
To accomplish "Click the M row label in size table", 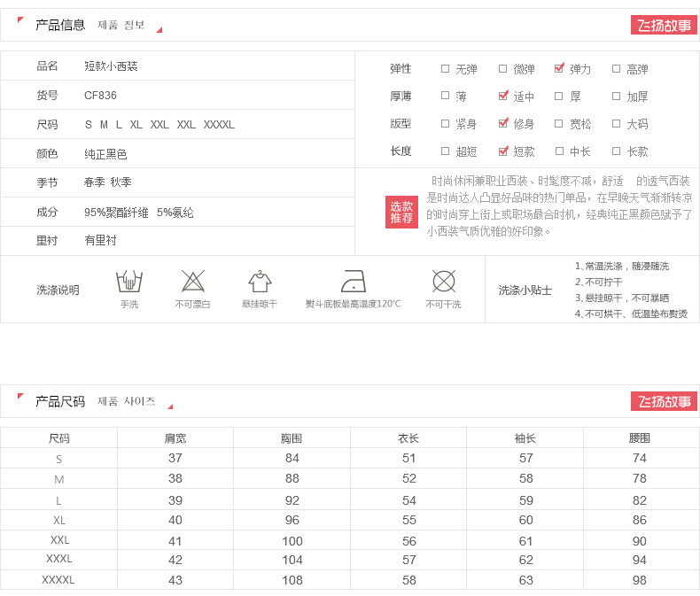I will pyautogui.click(x=59, y=480).
